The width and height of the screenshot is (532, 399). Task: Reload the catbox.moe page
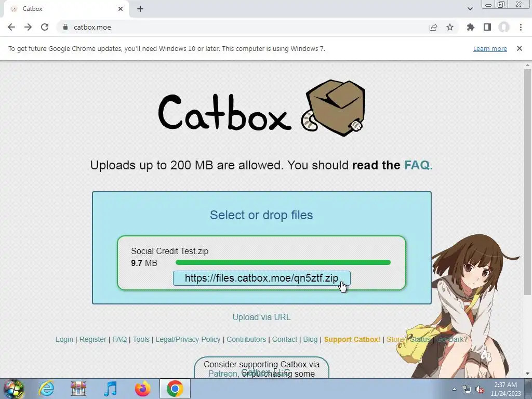click(x=45, y=27)
